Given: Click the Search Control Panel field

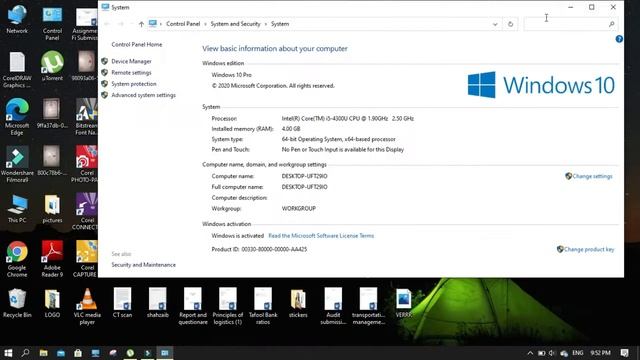Looking at the screenshot, I should (570, 24).
